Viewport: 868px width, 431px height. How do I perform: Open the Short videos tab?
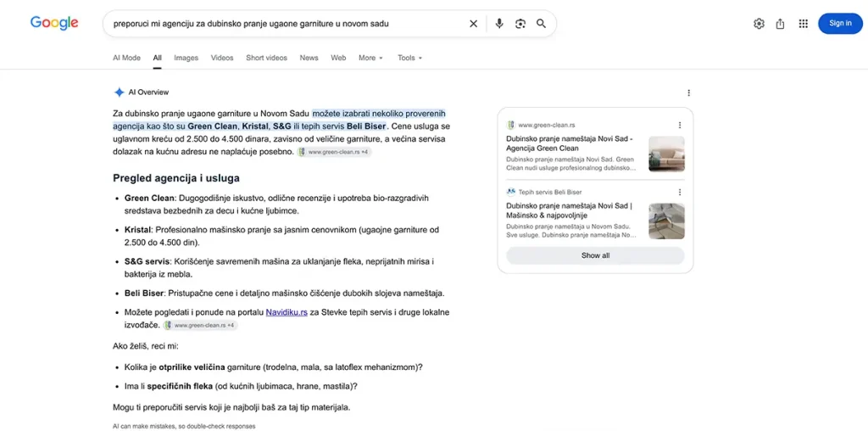point(267,58)
